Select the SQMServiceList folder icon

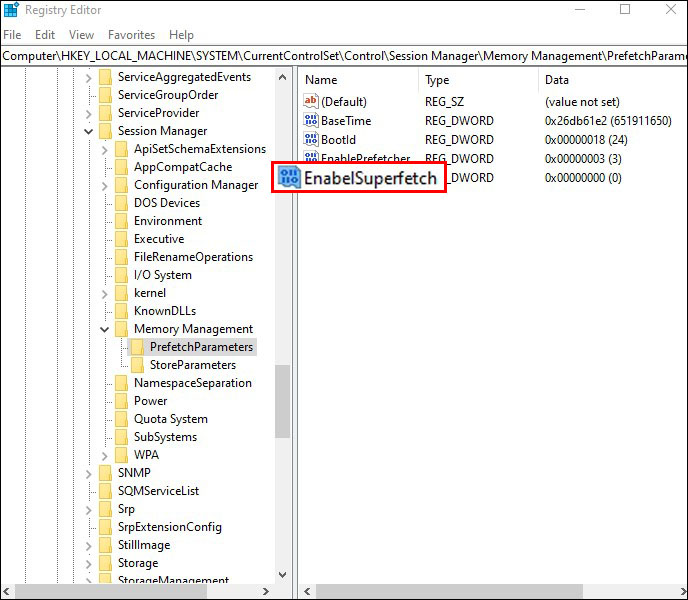click(x=105, y=491)
